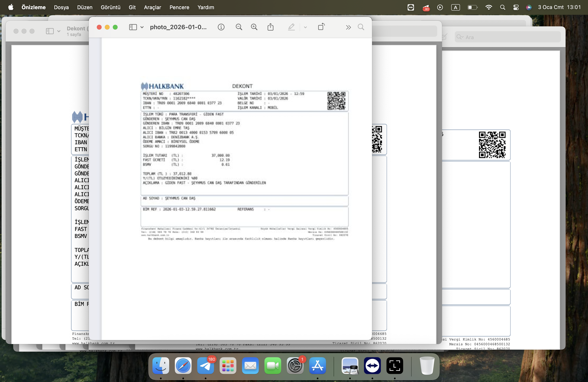Open the search options magnifier in Ara field
Screen dimensions: 588x382
460,37
